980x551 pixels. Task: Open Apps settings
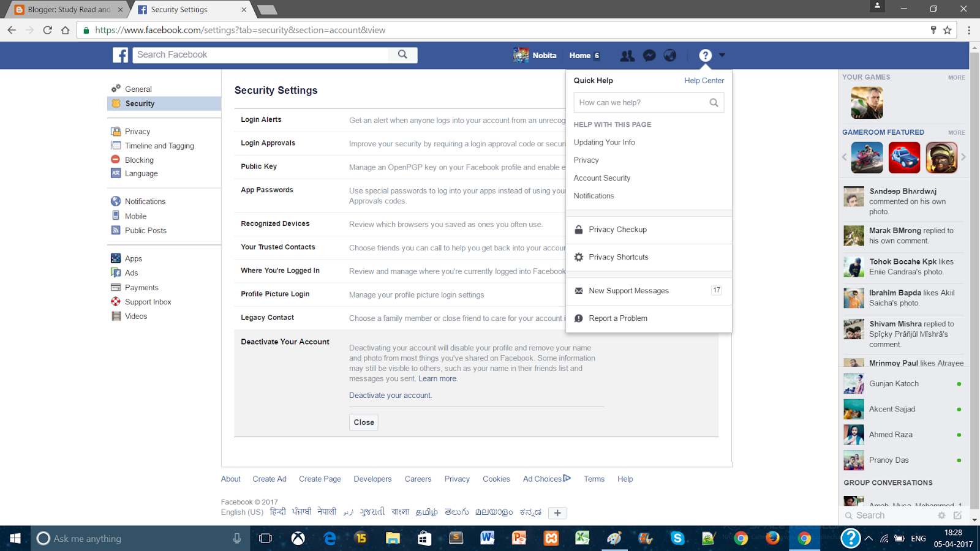click(x=134, y=258)
